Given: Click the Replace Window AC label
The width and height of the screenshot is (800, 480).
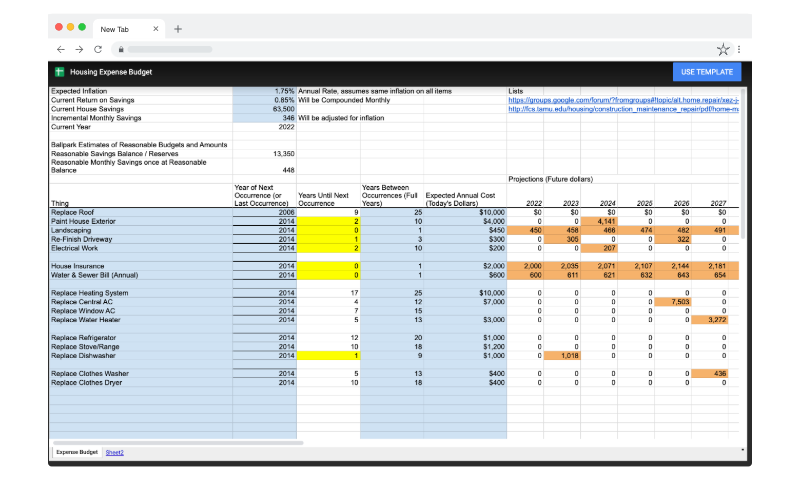Looking at the screenshot, I should (83, 311).
